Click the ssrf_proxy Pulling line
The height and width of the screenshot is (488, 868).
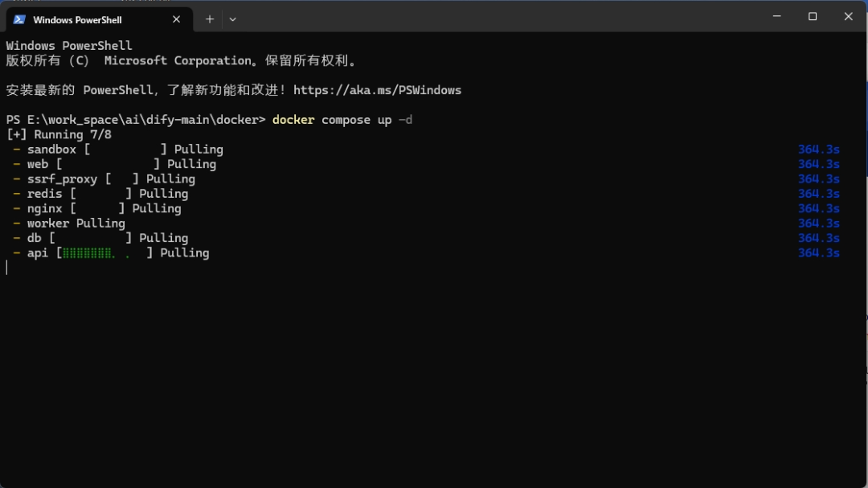click(x=104, y=179)
